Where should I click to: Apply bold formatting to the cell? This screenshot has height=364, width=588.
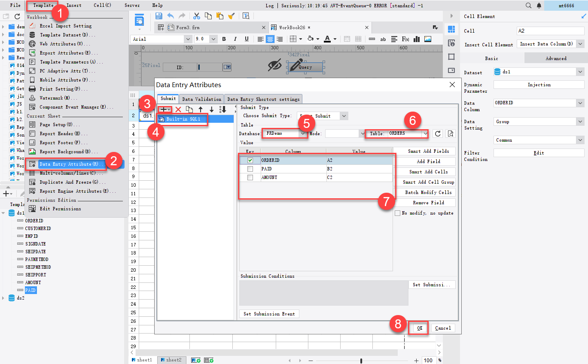tap(224, 39)
